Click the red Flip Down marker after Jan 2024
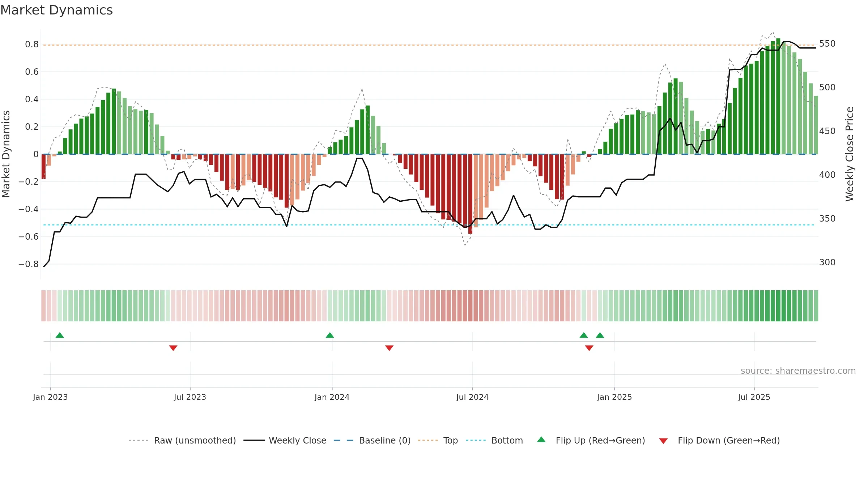Viewport: 868px width, 488px height. click(x=389, y=348)
